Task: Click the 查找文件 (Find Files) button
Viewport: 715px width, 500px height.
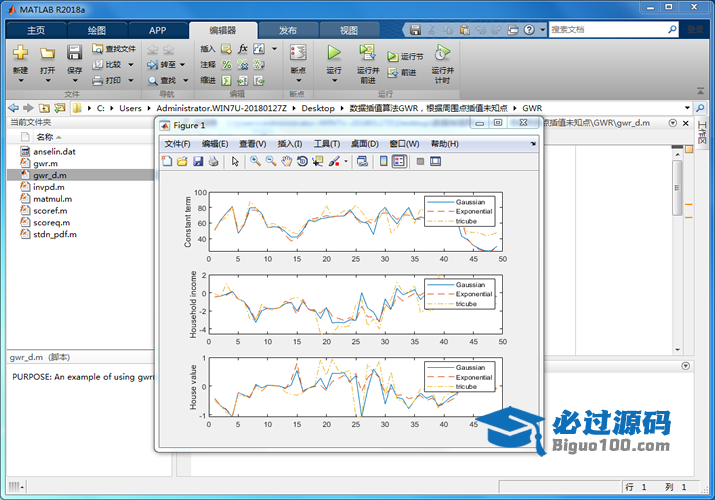Action: click(112, 47)
